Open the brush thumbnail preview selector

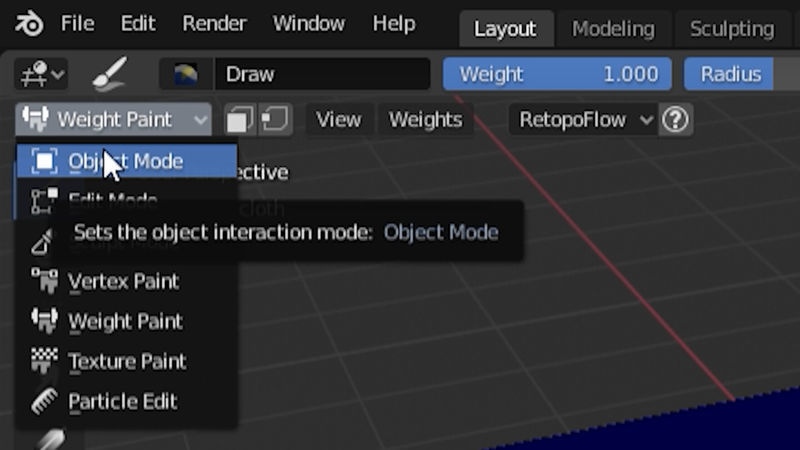pyautogui.click(x=186, y=74)
